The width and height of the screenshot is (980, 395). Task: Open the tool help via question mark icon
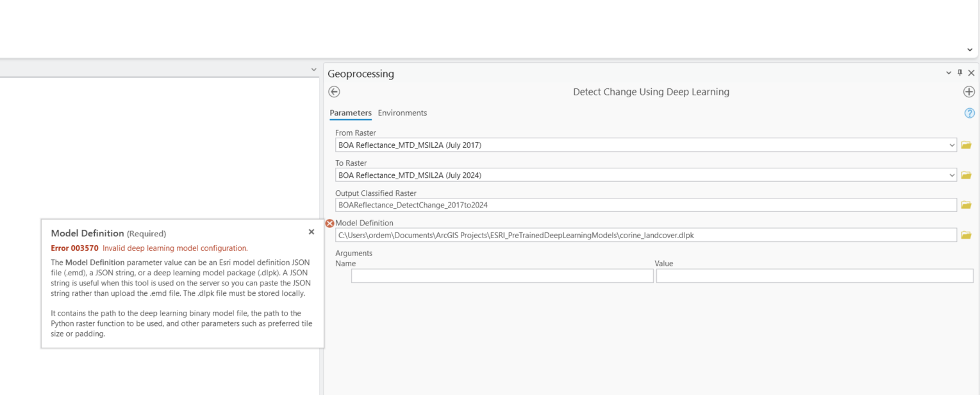(968, 113)
